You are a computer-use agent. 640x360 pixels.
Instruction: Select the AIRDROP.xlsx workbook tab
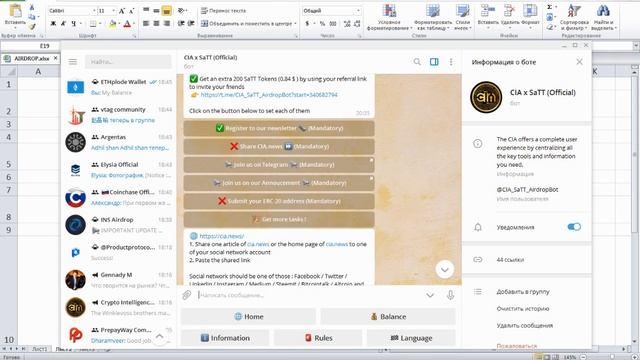tap(31, 58)
